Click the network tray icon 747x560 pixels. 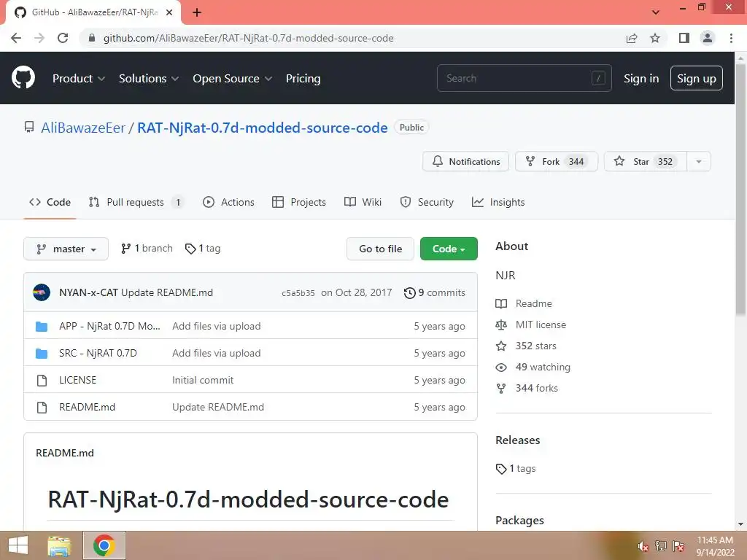click(661, 545)
